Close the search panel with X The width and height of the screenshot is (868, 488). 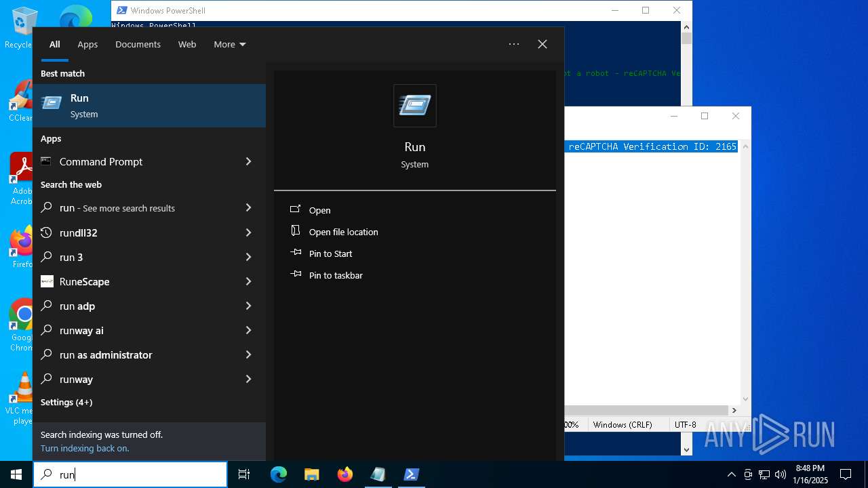pos(542,44)
